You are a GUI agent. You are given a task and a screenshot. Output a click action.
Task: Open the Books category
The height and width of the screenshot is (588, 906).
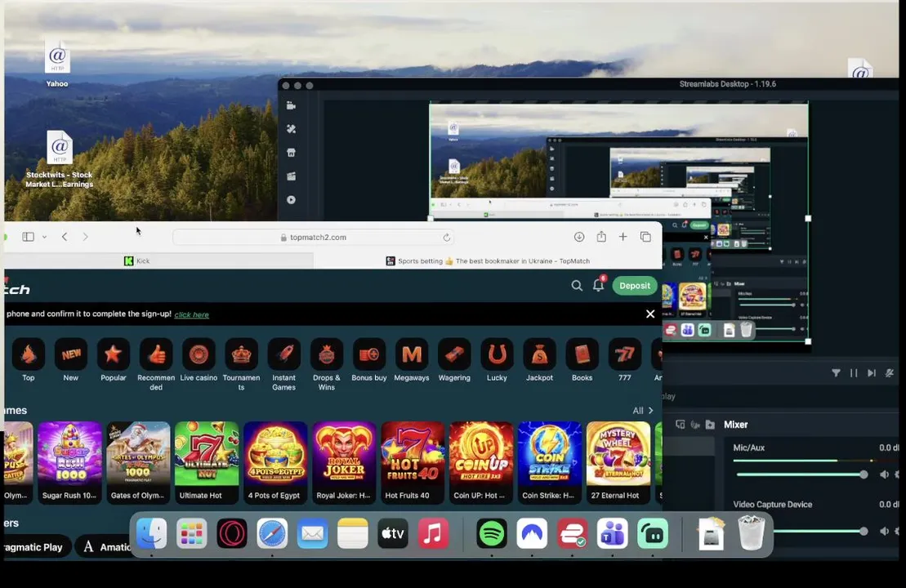click(582, 360)
